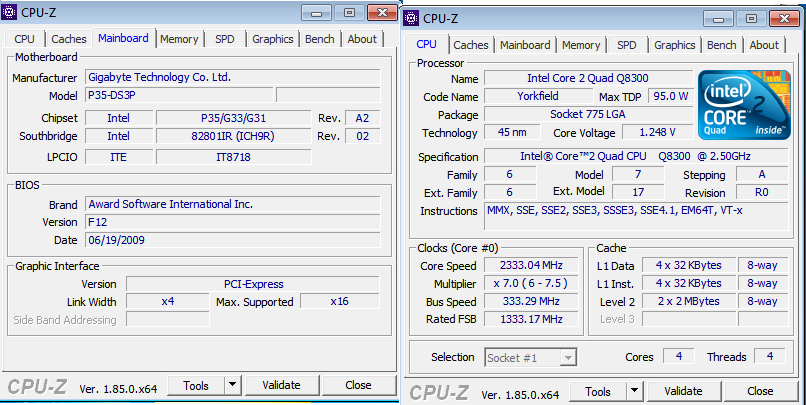Image resolution: width=806 pixels, height=405 pixels.
Task: Maximize the right CPU-Z window
Action: point(752,19)
